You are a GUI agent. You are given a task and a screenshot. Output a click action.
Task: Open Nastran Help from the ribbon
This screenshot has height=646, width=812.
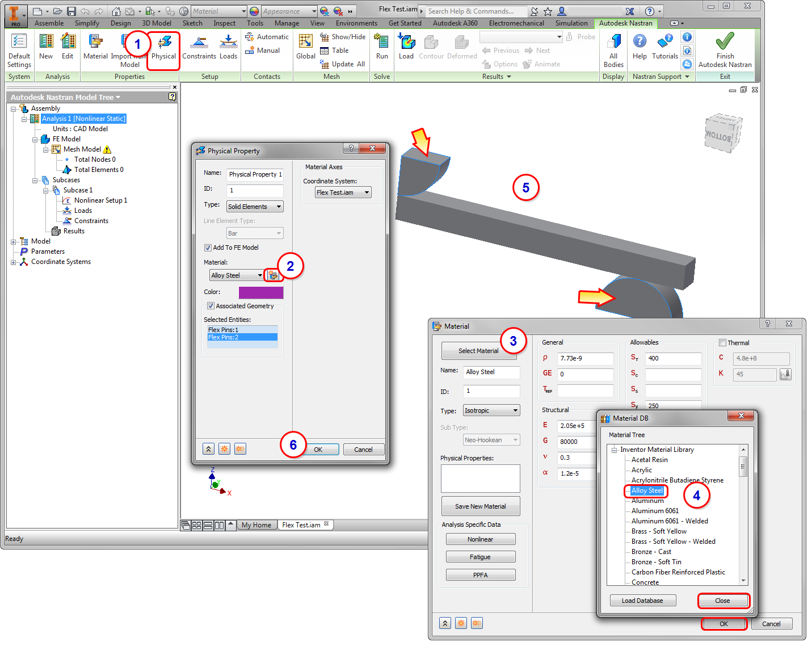point(639,46)
